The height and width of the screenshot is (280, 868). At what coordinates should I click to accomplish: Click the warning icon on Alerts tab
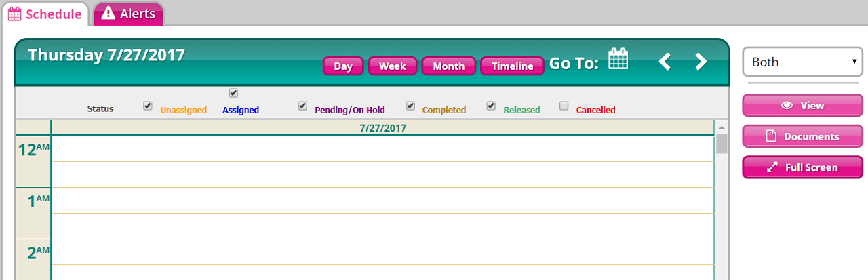tap(108, 14)
